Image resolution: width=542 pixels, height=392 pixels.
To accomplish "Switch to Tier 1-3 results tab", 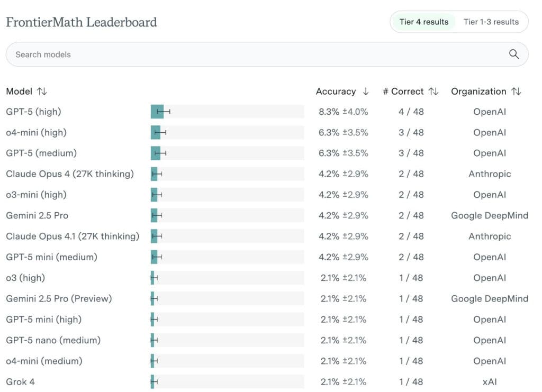I will coord(491,22).
